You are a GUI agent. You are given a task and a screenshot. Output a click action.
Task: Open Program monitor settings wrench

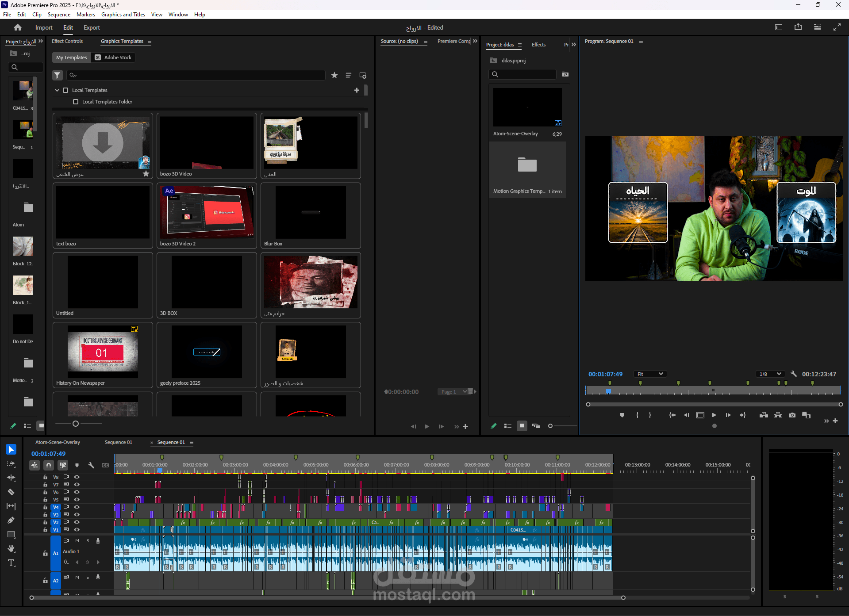(x=794, y=374)
